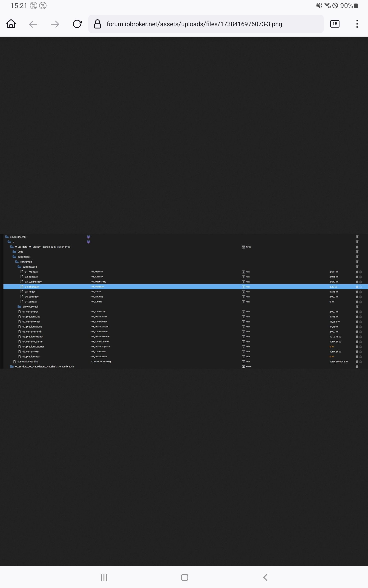368x588 pixels.
Task: Open settings gear for 02_Tuesday state
Action: tap(361, 277)
